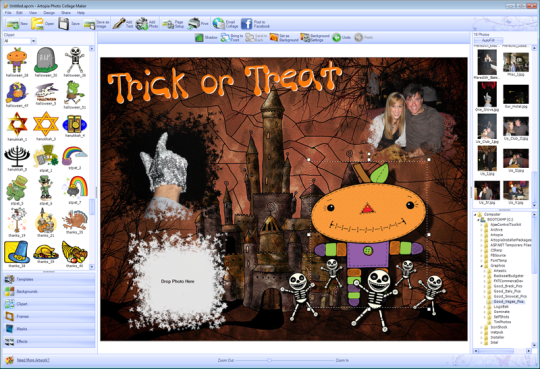Pick the pumpkin scarecrow halloween_28 clipart
The height and width of the screenshot is (369, 540).
[17, 62]
